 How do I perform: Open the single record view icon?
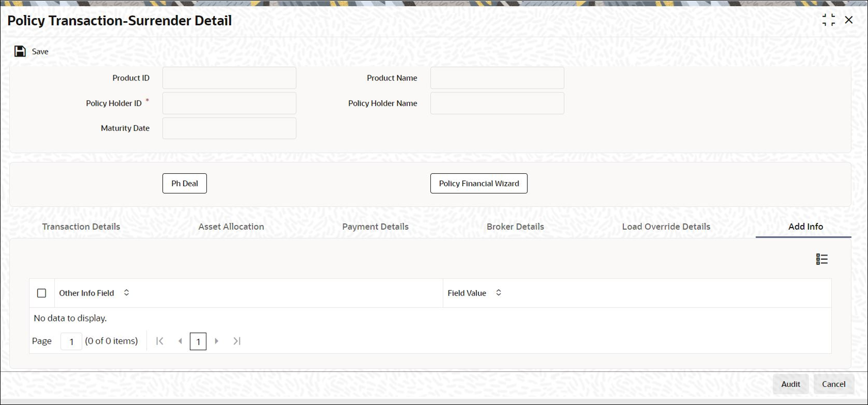click(x=822, y=259)
